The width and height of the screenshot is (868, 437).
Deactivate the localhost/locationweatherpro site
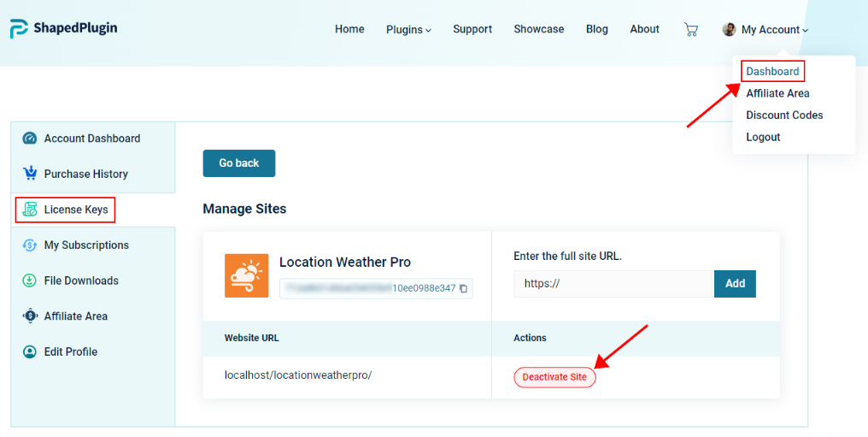[554, 377]
